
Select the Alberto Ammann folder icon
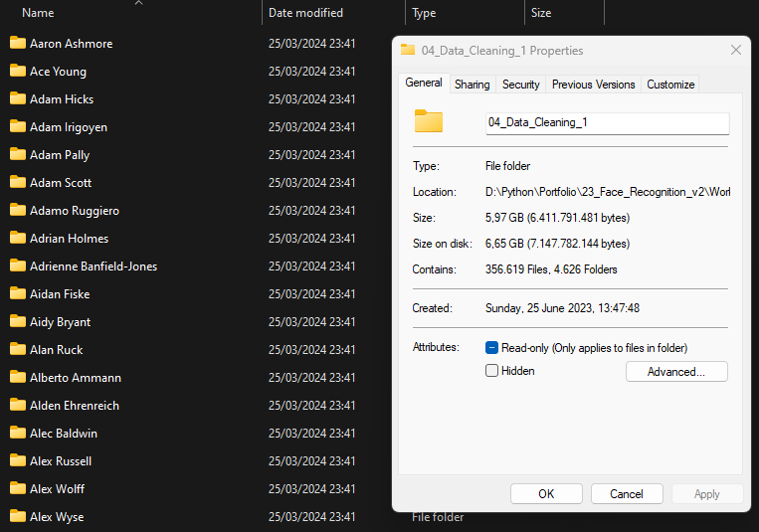tap(18, 377)
